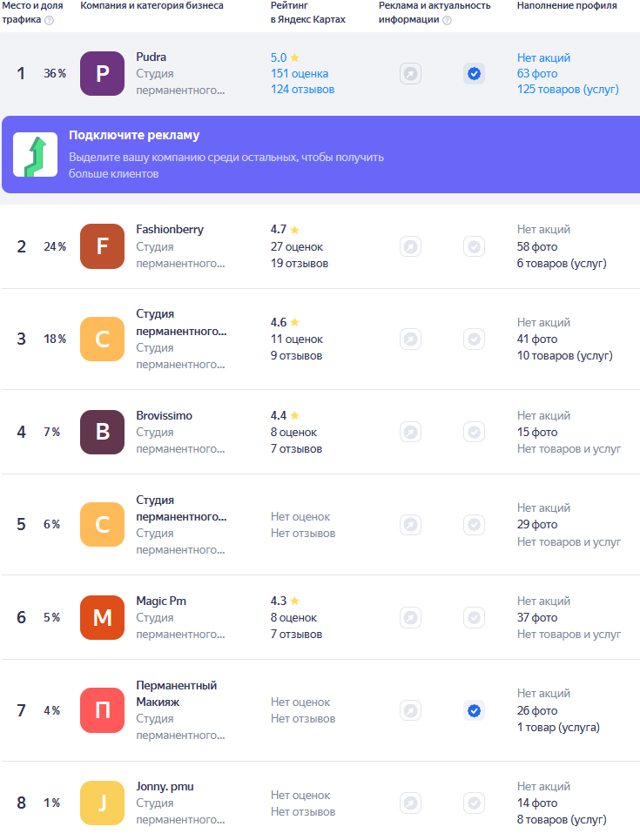Screen dimensions: 640x840
Task: Click the advertising icon in Brovissimo row
Action: 411,432
